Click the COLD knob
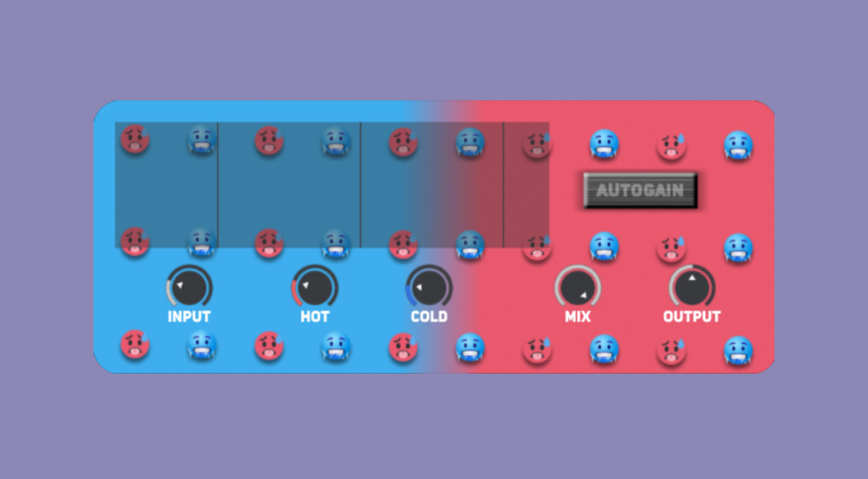Viewport: 868px width, 479px height. pos(429,287)
